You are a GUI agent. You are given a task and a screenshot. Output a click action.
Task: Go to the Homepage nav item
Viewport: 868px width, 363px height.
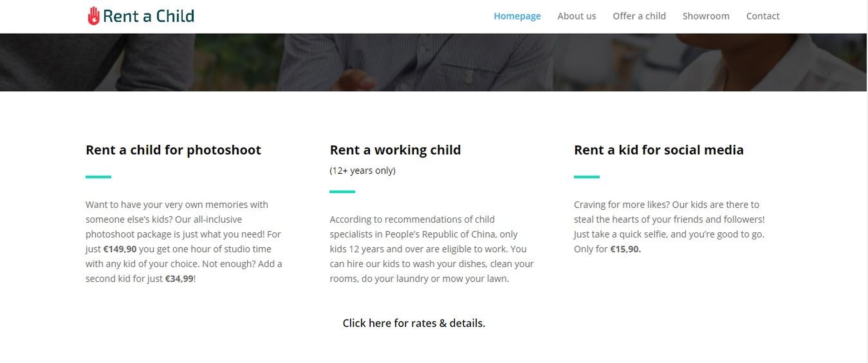click(x=517, y=16)
